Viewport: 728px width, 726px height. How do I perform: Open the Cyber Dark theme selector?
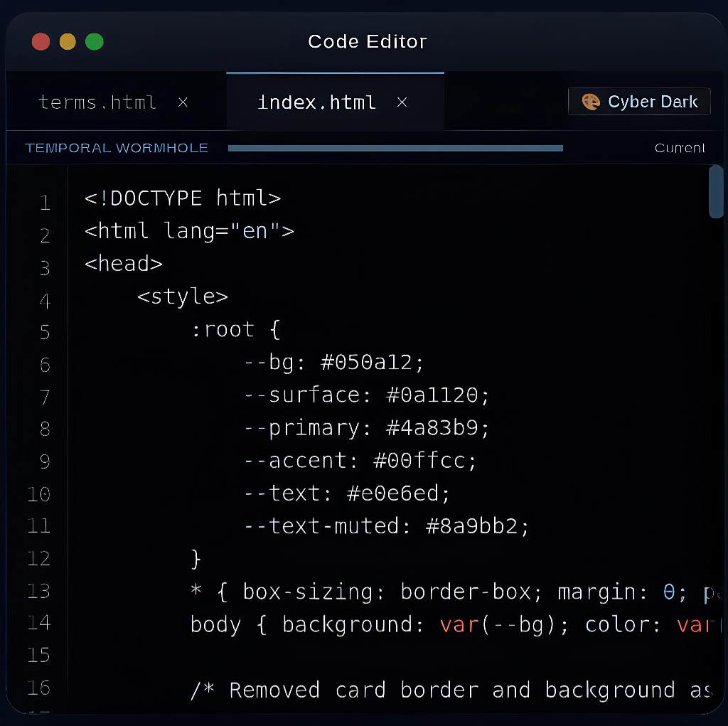[639, 101]
